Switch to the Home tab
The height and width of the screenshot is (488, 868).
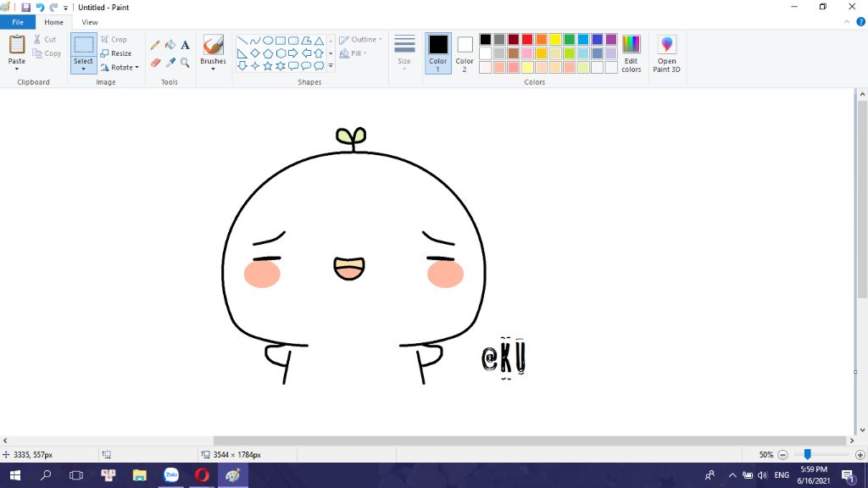[53, 22]
